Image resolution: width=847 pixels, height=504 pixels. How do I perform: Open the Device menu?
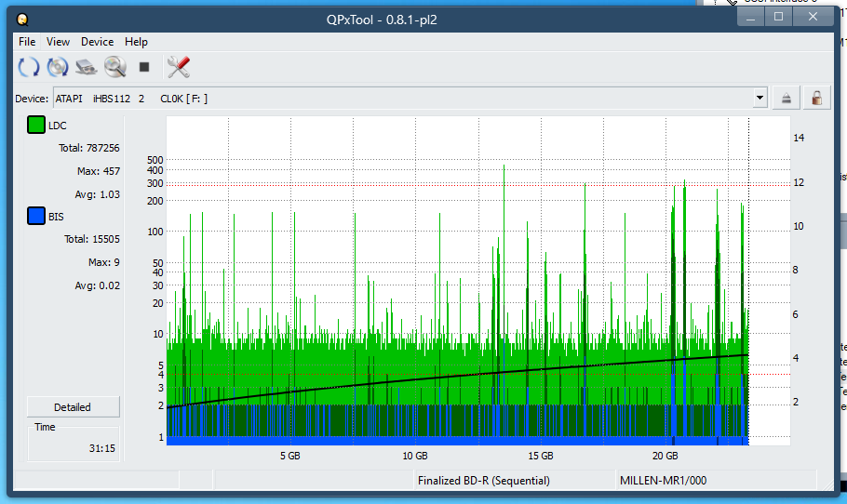(97, 42)
